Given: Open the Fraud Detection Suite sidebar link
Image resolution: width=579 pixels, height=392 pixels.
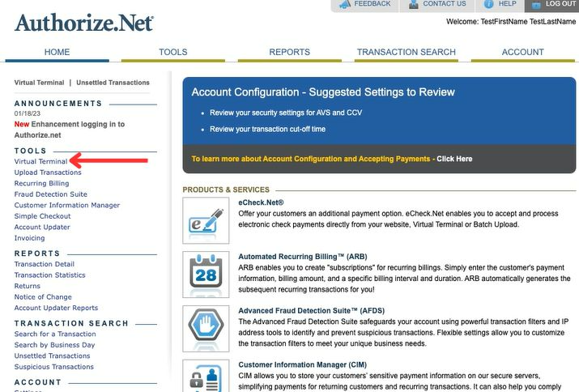Looking at the screenshot, I should pyautogui.click(x=50, y=194).
